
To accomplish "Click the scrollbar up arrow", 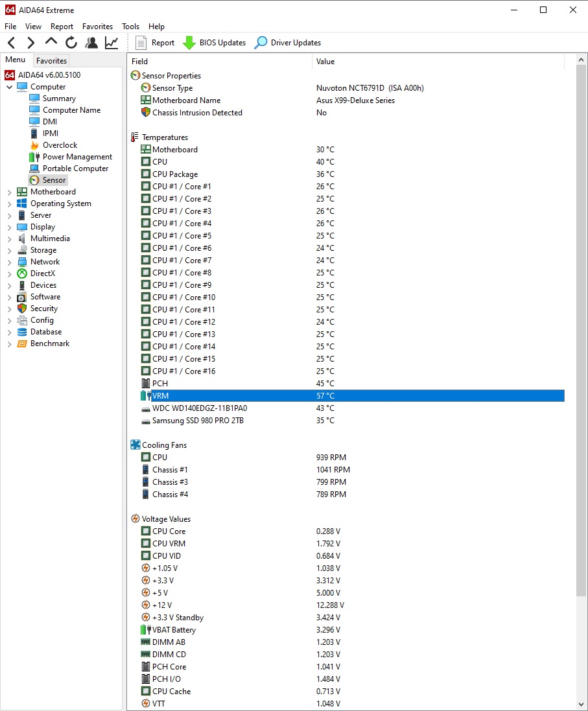I will pyautogui.click(x=582, y=60).
